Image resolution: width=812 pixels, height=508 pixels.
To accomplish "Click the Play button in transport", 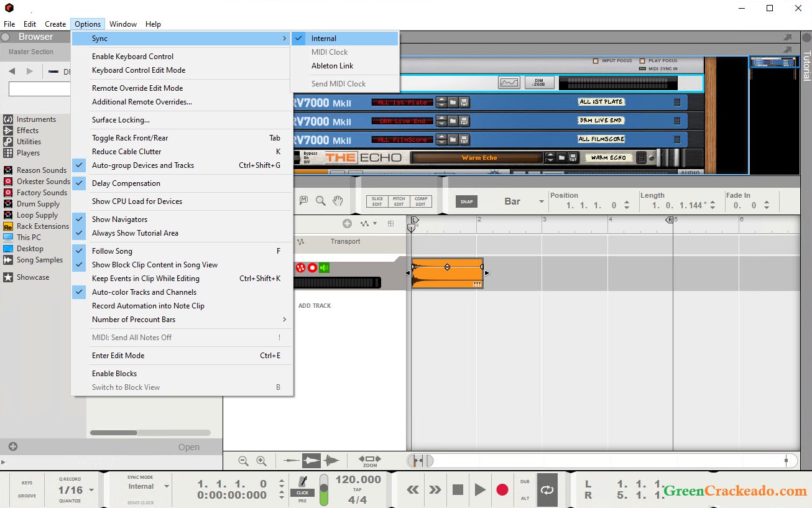I will pyautogui.click(x=479, y=490).
